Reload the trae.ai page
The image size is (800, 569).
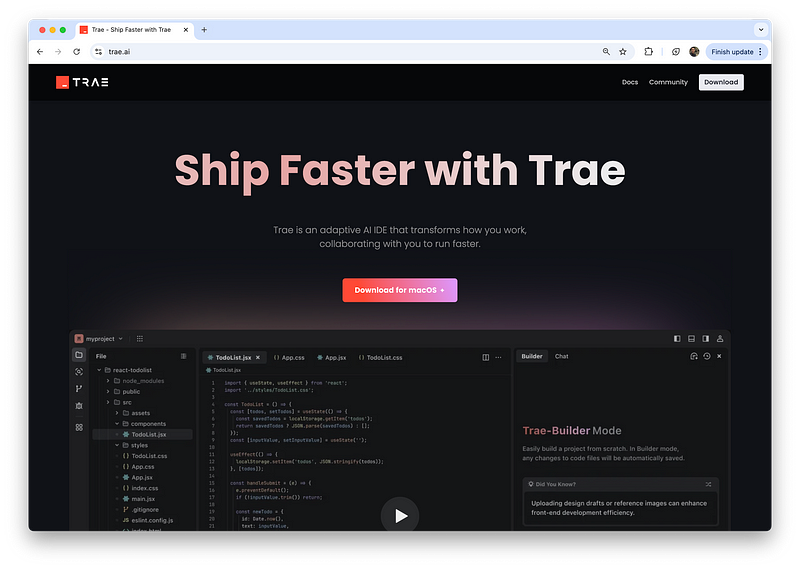pyautogui.click(x=77, y=52)
